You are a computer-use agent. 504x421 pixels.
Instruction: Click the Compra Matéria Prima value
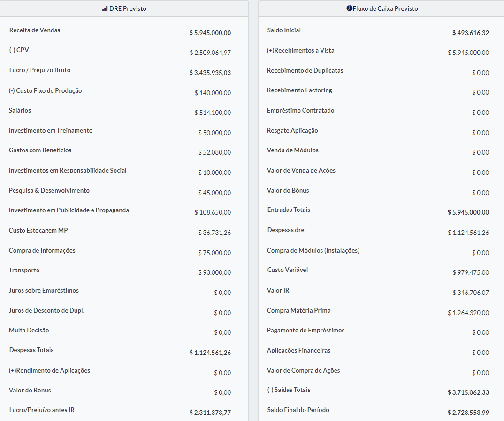tap(468, 313)
